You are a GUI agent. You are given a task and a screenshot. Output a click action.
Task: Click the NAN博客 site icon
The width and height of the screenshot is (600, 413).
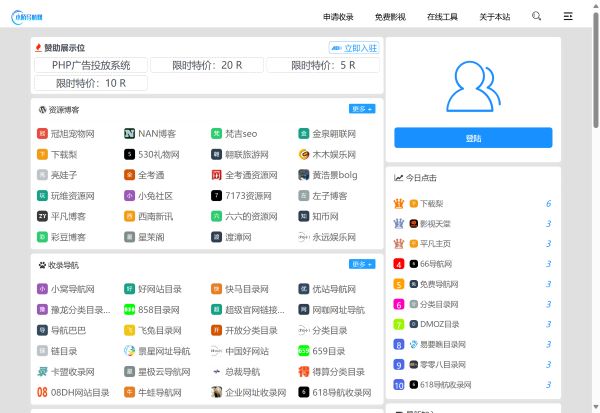tap(129, 134)
